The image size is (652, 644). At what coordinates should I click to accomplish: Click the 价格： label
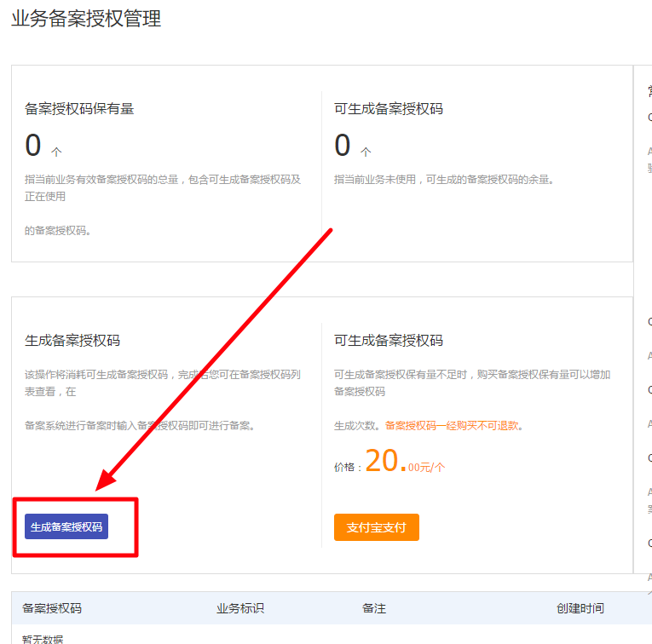(x=348, y=467)
